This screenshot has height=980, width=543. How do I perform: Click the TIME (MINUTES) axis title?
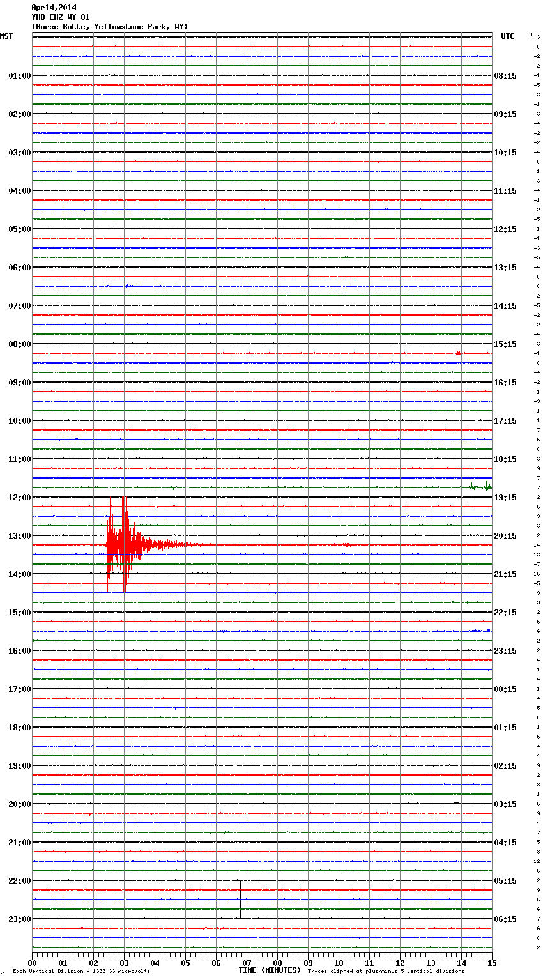click(270, 970)
